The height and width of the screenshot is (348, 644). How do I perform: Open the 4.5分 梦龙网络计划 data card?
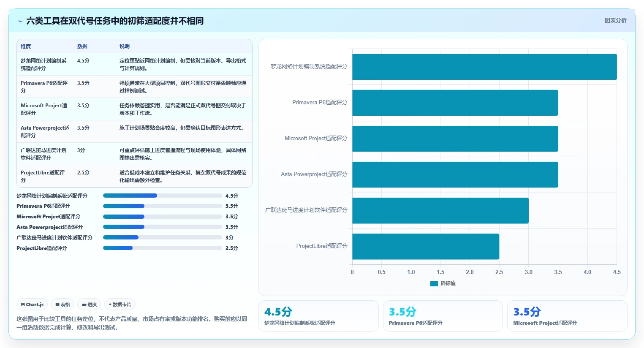[x=318, y=316]
